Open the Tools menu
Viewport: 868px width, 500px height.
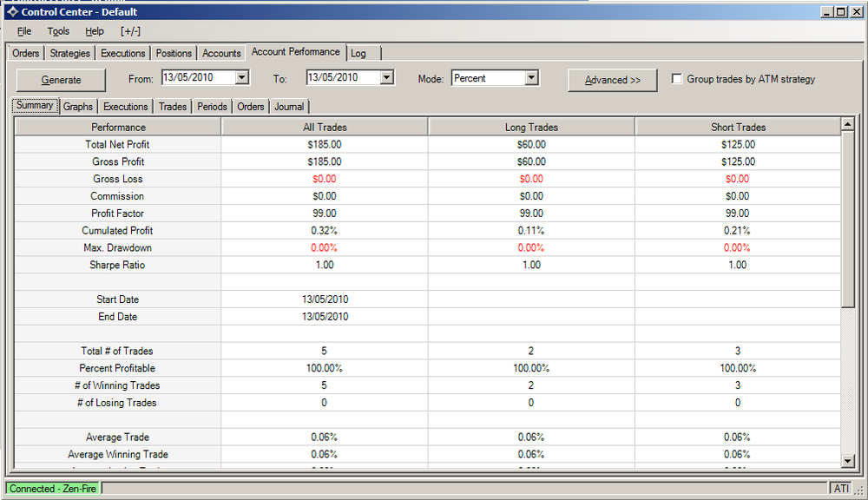58,31
